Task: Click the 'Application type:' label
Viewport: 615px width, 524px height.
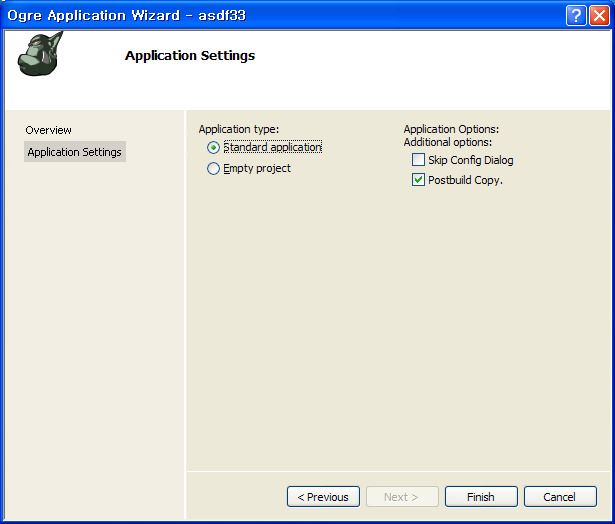Action: (239, 129)
